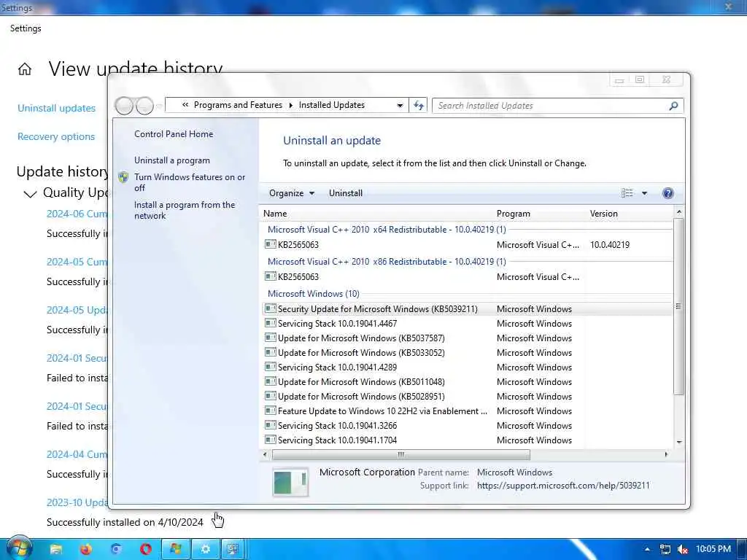This screenshot has width=747, height=560.
Task: Open the help question mark icon
Action: 668,192
